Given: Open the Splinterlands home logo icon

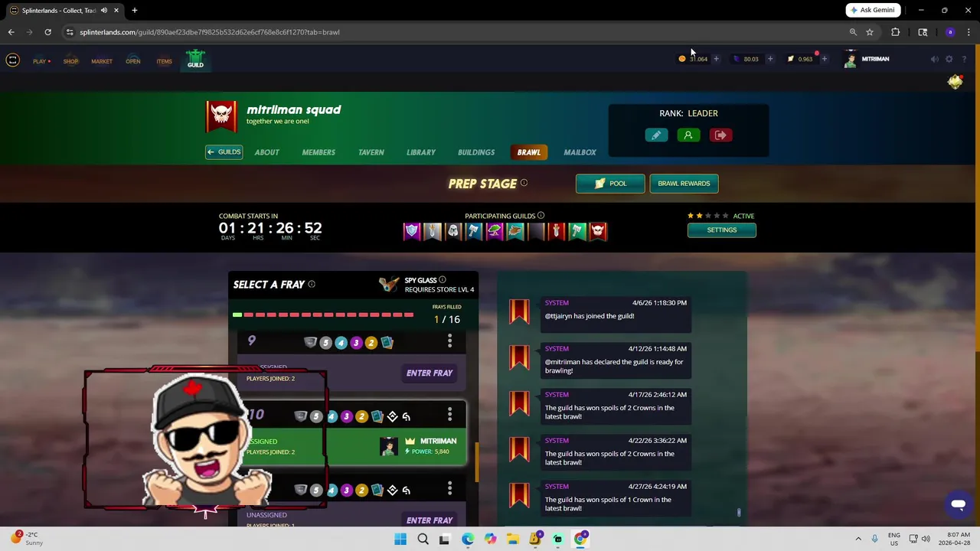Looking at the screenshot, I should 12,60.
